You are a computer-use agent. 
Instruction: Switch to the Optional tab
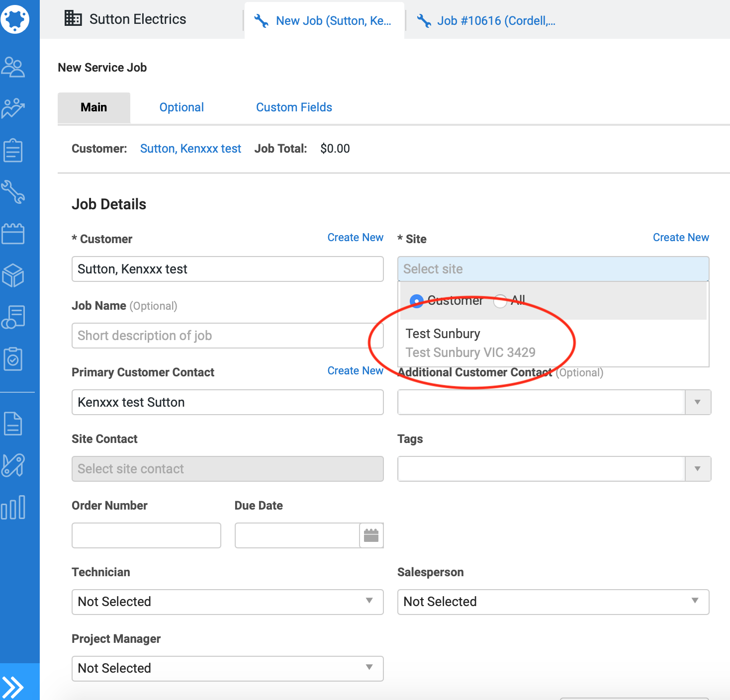pos(182,107)
